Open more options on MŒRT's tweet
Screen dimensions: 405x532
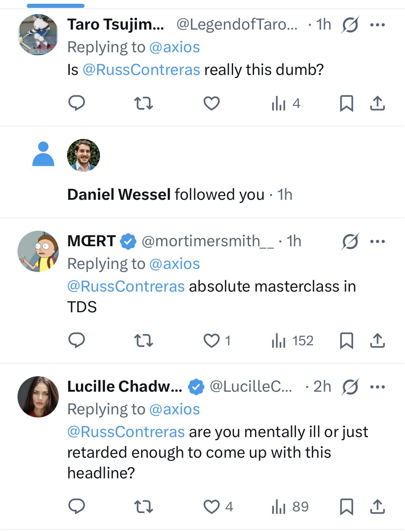click(378, 241)
